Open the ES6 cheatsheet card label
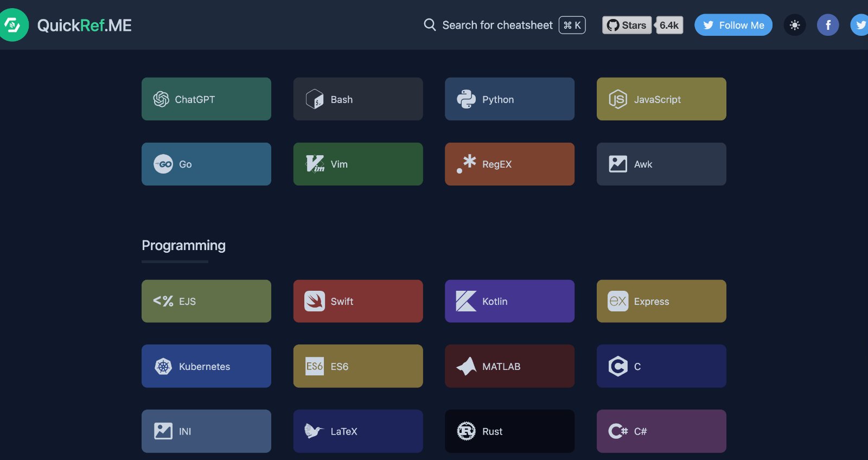868x460 pixels. point(340,367)
